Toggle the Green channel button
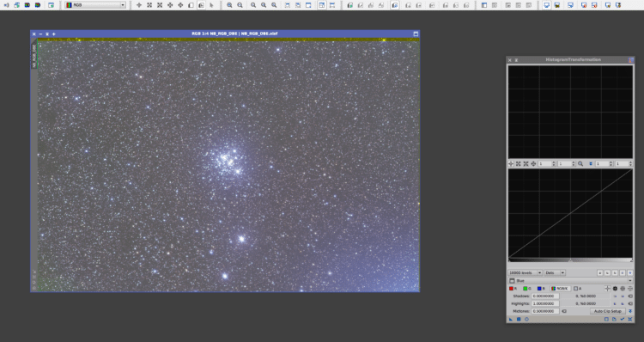 527,289
